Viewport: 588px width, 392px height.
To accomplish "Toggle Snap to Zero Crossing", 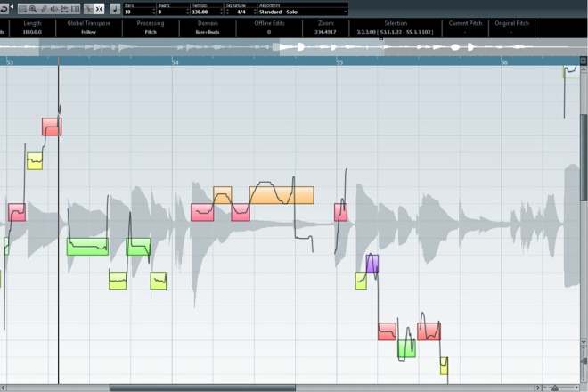I will (x=88, y=9).
